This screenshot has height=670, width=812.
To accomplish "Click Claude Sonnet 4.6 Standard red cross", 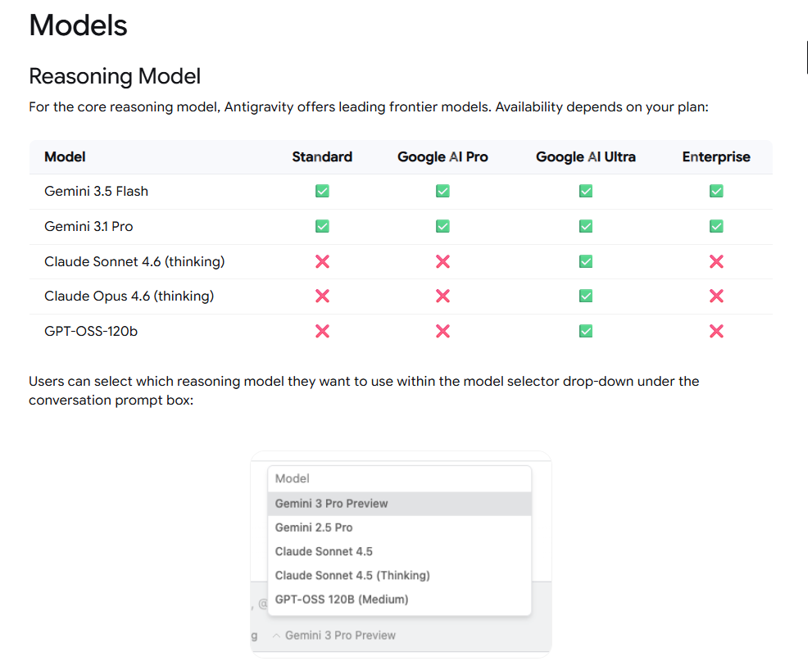I will (x=322, y=261).
